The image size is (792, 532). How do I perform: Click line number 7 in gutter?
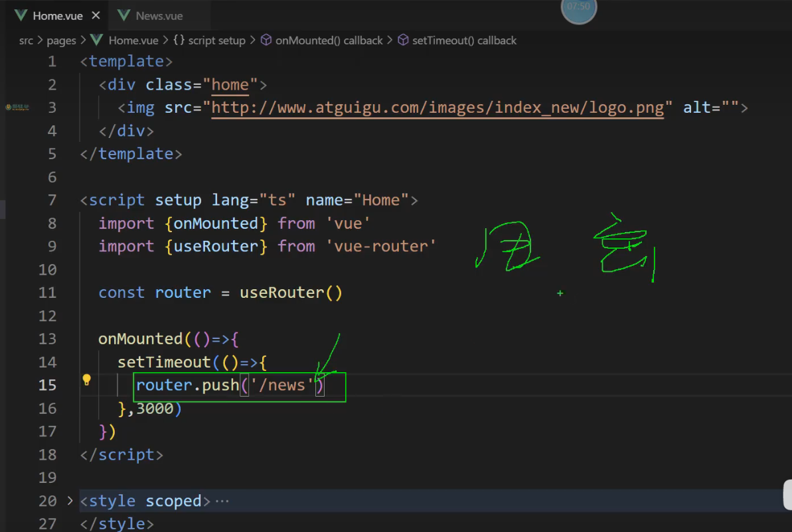click(52, 200)
